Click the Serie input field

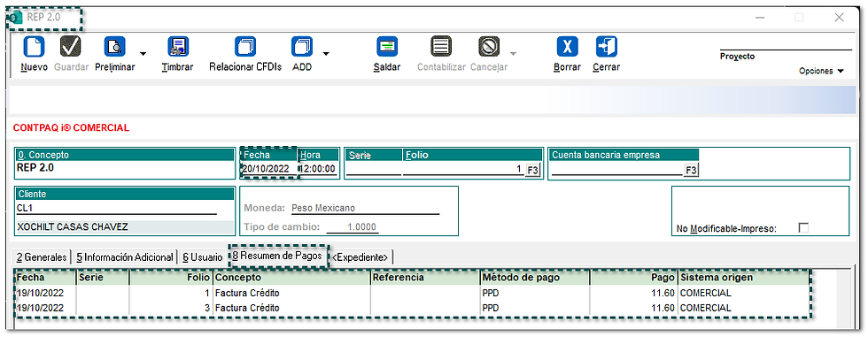coord(374,169)
